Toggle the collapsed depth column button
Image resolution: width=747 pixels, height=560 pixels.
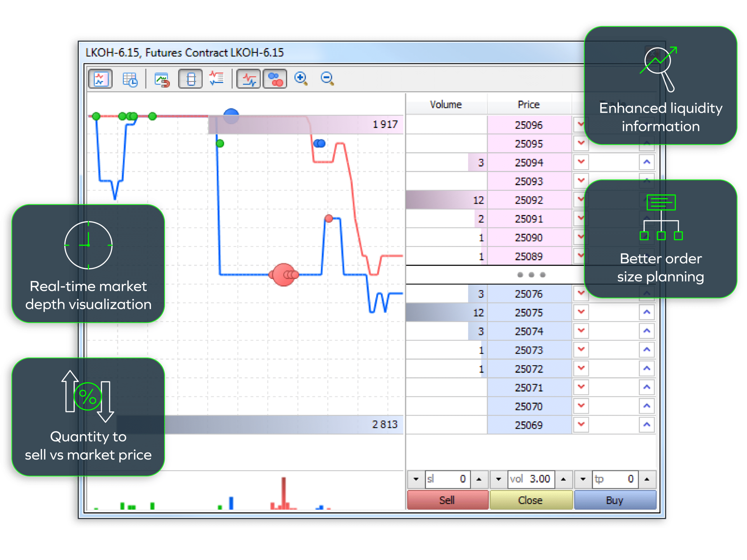[191, 79]
